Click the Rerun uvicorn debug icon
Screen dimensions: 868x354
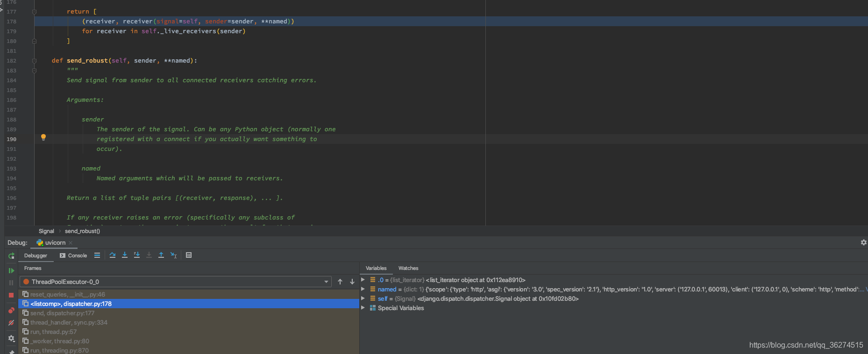click(11, 256)
